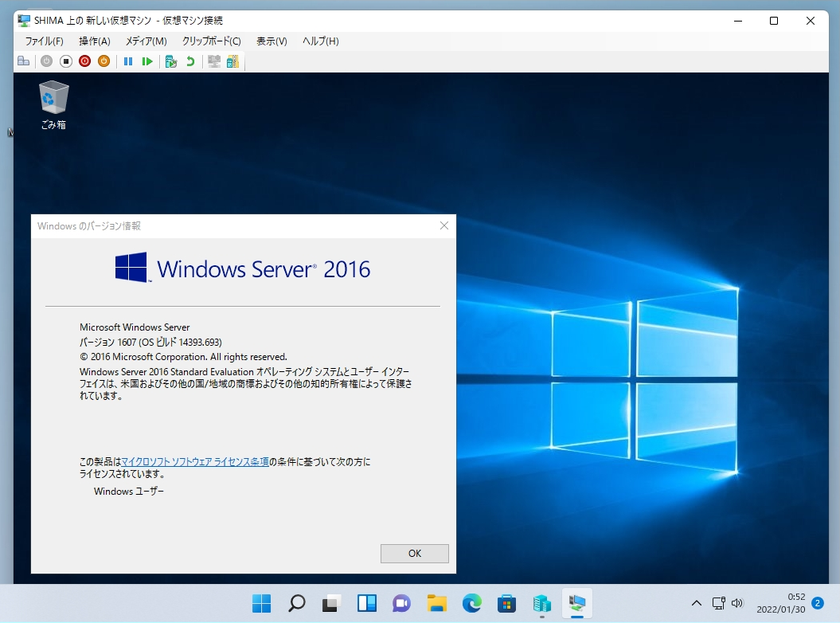Open the 操作(A) menu
The height and width of the screenshot is (623, 840).
pos(94,41)
